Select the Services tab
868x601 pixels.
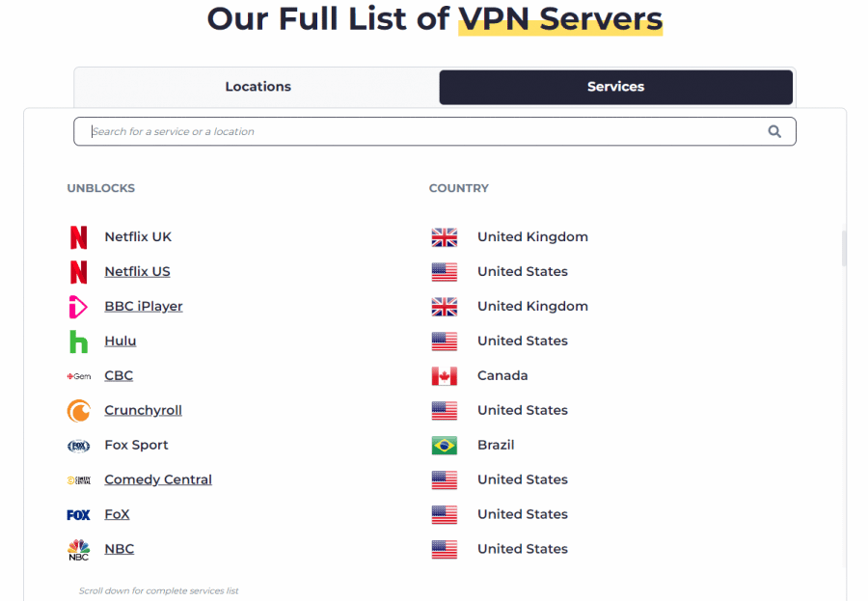click(x=615, y=87)
